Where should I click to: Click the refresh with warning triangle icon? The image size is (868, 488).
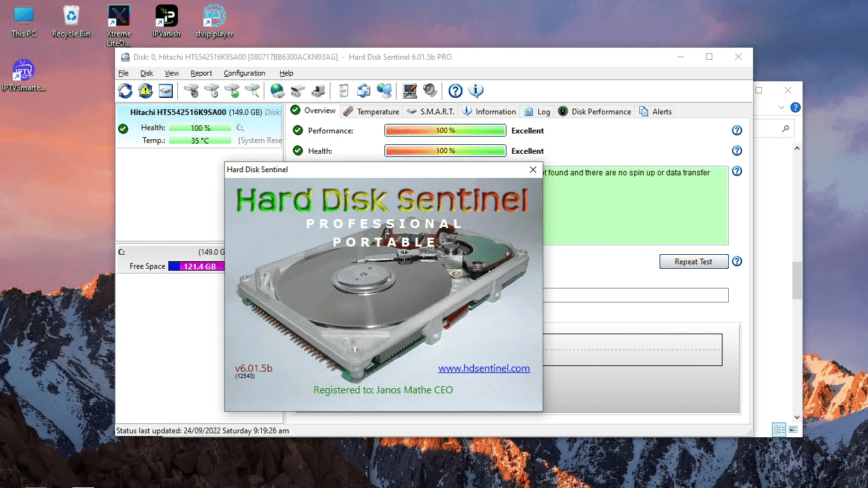tap(146, 91)
